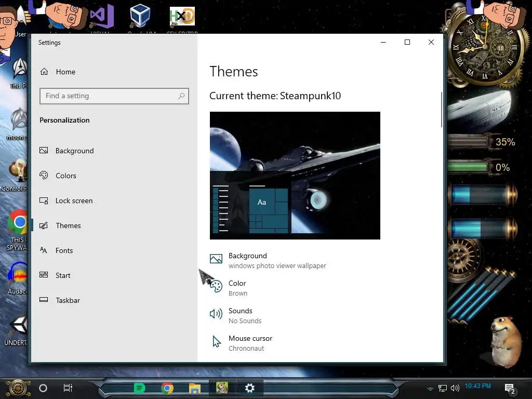Click the steampunk clock gadget
This screenshot has width=532, height=399.
pyautogui.click(x=485, y=47)
